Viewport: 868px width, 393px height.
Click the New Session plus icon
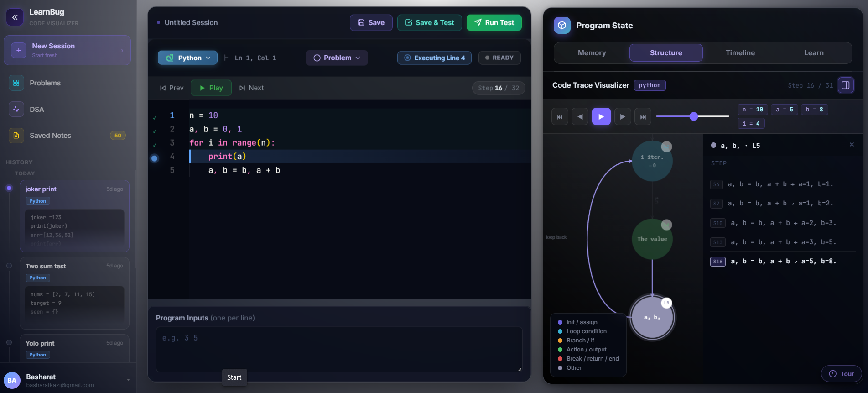click(19, 50)
